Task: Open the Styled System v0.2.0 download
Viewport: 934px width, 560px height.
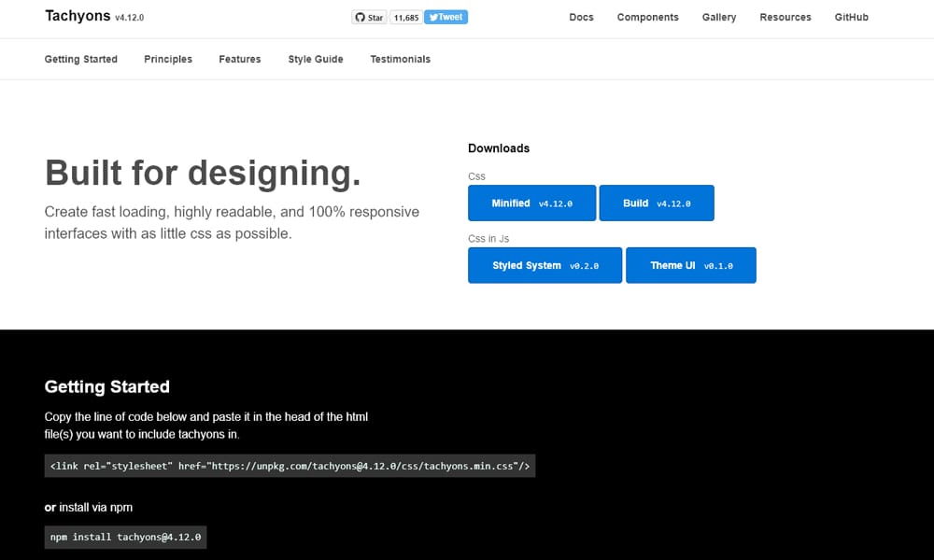Action: [545, 265]
